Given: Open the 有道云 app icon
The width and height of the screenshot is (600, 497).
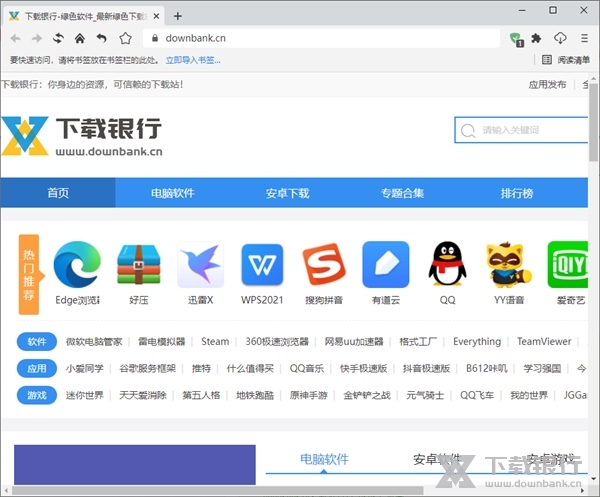Looking at the screenshot, I should click(x=386, y=264).
